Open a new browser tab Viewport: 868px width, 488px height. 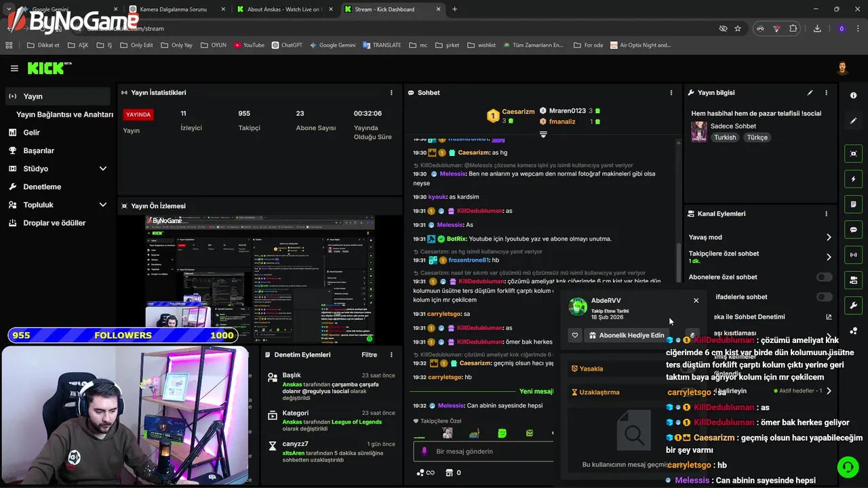tap(454, 9)
